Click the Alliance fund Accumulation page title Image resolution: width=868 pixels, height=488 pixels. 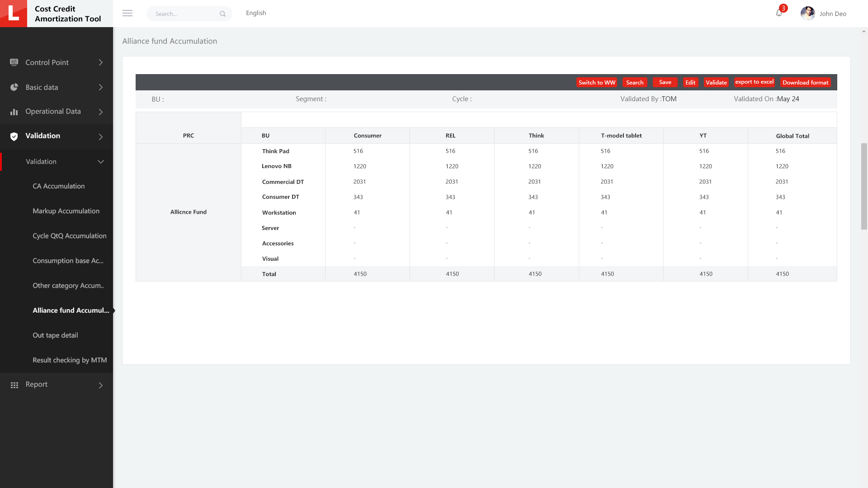(170, 41)
